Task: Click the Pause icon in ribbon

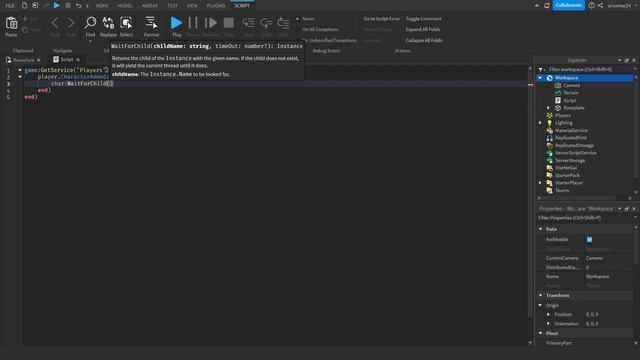Action: (193, 23)
